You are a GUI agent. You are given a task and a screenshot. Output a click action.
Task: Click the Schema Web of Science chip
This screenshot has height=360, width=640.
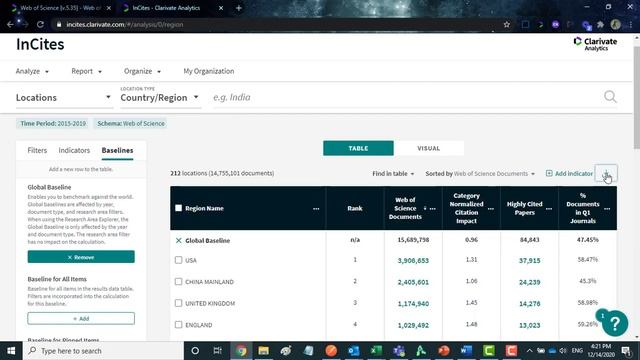(x=131, y=124)
